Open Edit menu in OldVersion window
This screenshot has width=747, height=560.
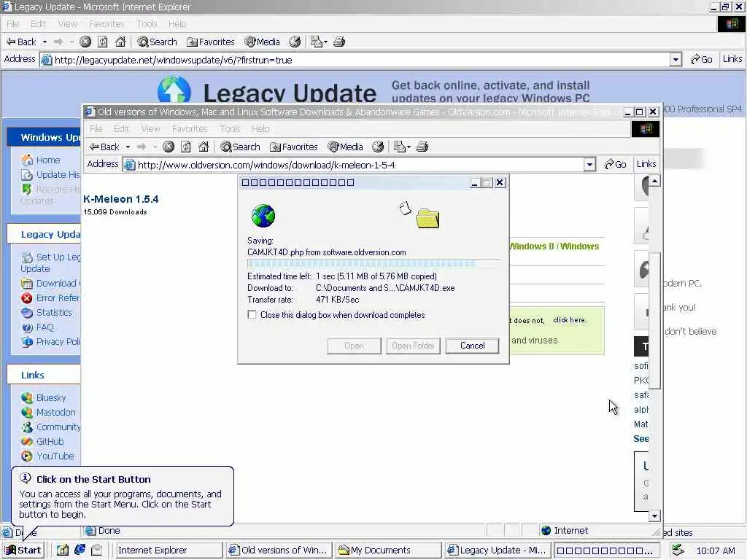coord(122,128)
